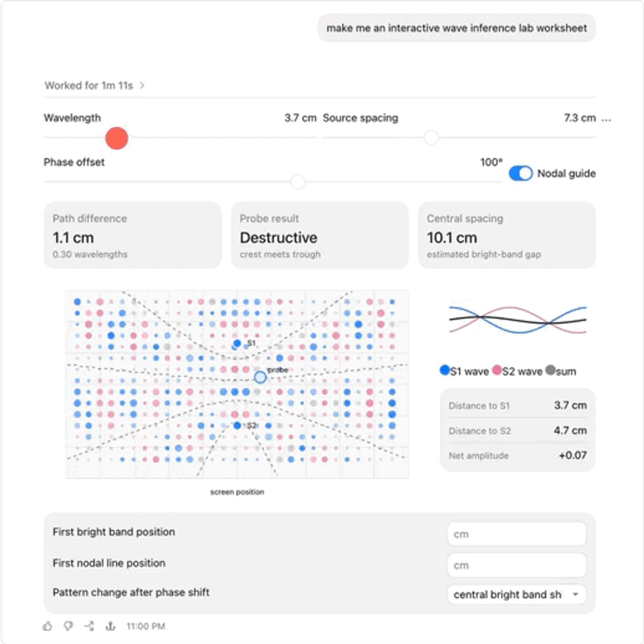
Task: Click the Central spacing card
Action: pos(507,235)
